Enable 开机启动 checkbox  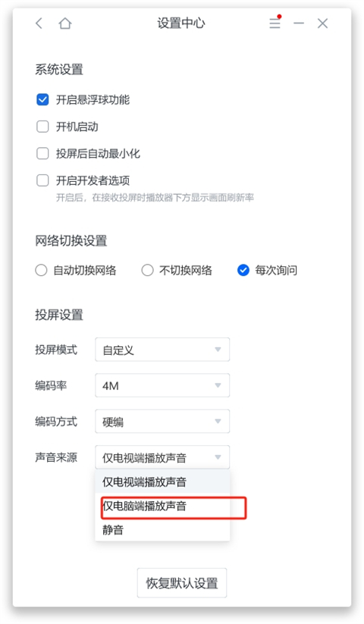[42, 127]
